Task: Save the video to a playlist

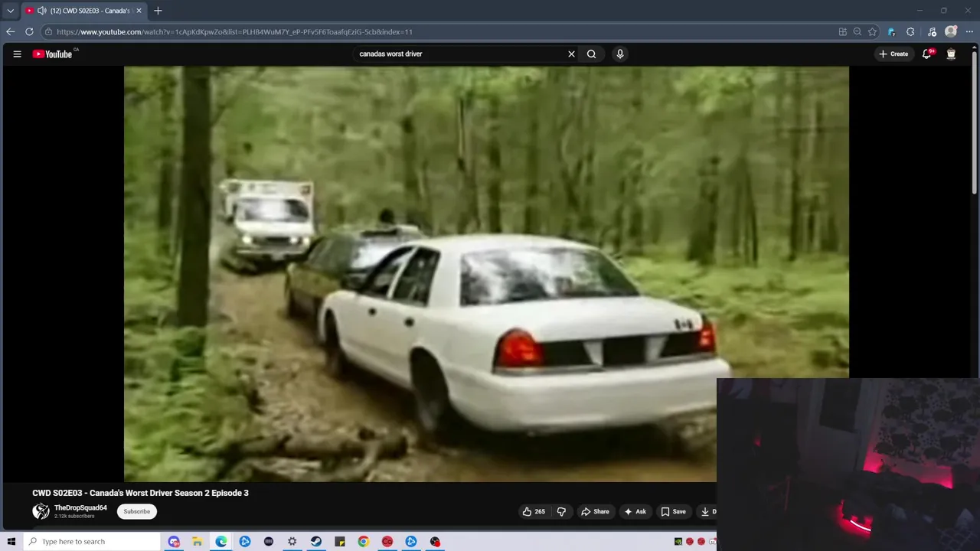Action: click(x=673, y=512)
